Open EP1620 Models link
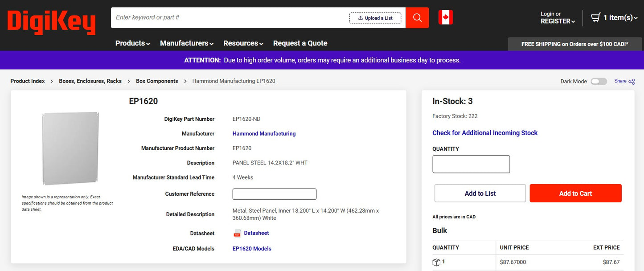644x271 pixels. (x=252, y=249)
